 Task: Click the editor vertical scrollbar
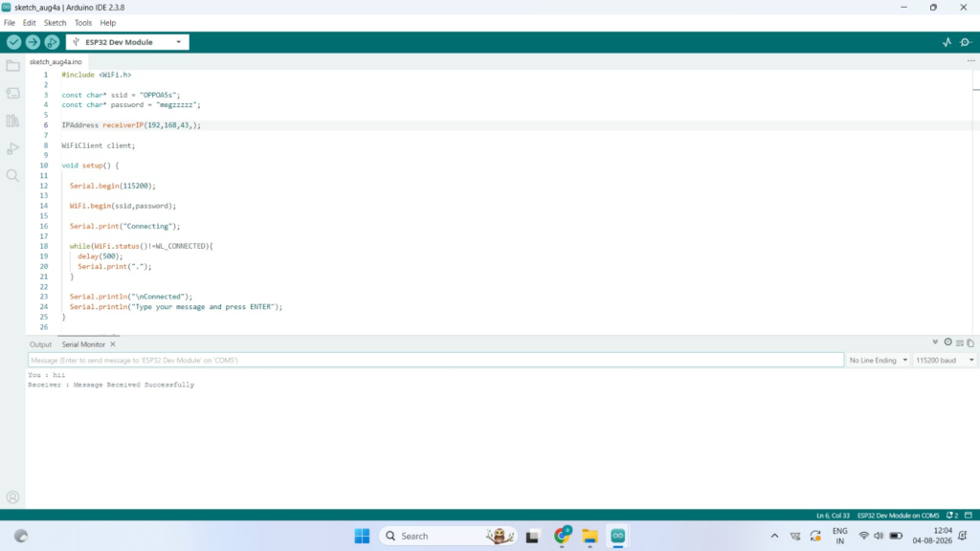coord(975,201)
